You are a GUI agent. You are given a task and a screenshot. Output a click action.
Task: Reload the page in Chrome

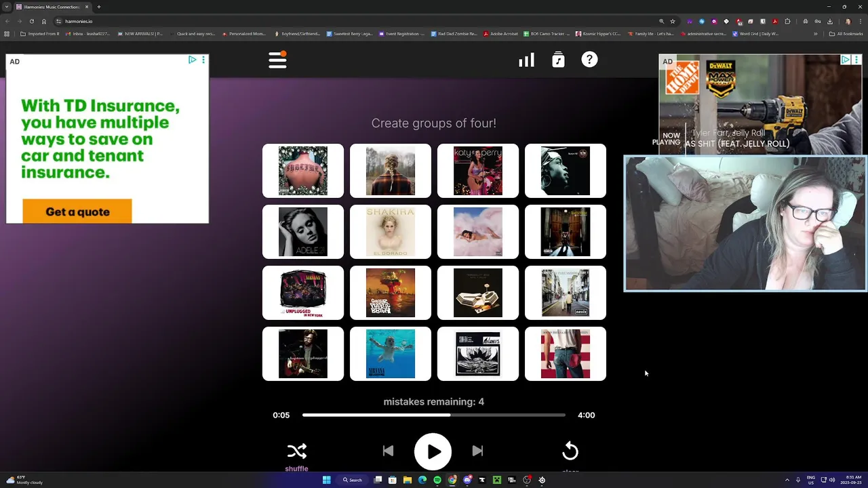tap(31, 21)
